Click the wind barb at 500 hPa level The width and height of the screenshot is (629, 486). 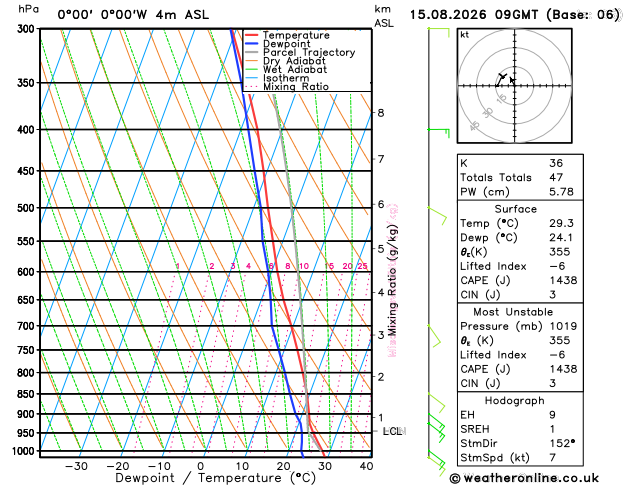coord(437,215)
